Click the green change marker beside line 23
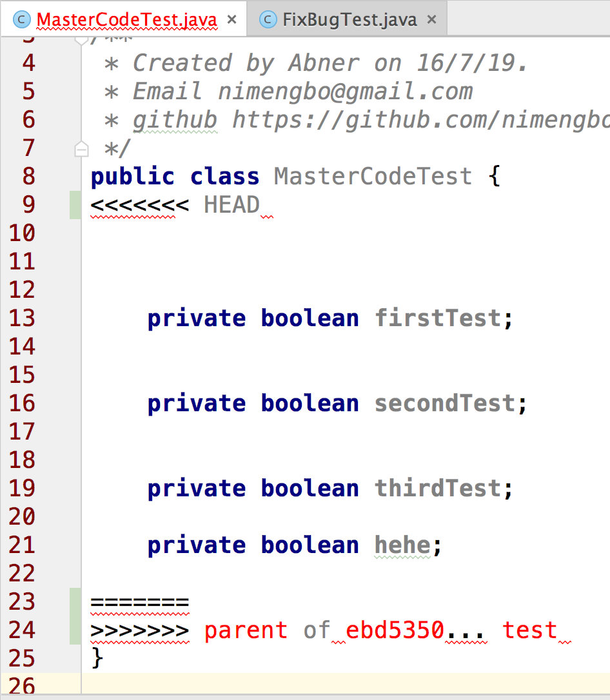 [75, 602]
